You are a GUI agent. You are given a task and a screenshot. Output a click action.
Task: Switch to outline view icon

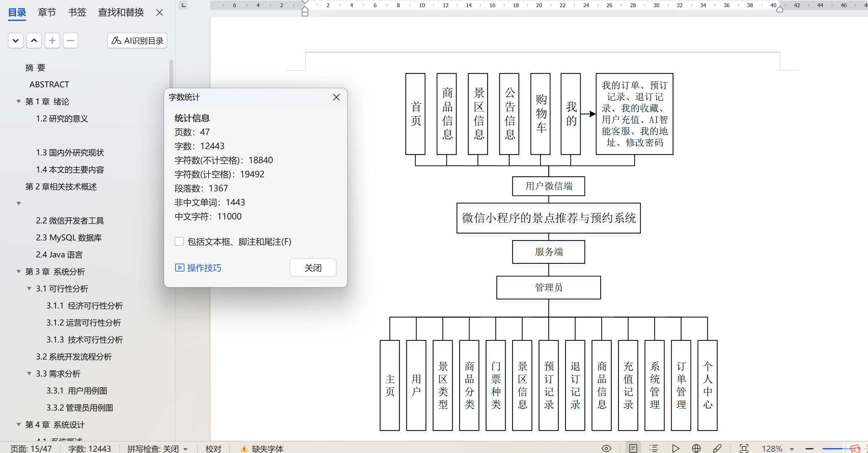coord(654,448)
